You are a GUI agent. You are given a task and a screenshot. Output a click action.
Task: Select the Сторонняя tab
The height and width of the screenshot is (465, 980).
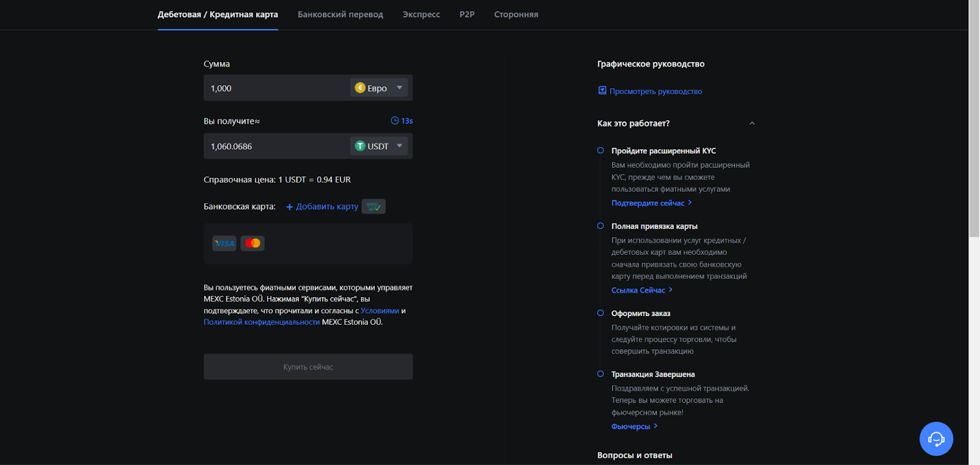[516, 14]
